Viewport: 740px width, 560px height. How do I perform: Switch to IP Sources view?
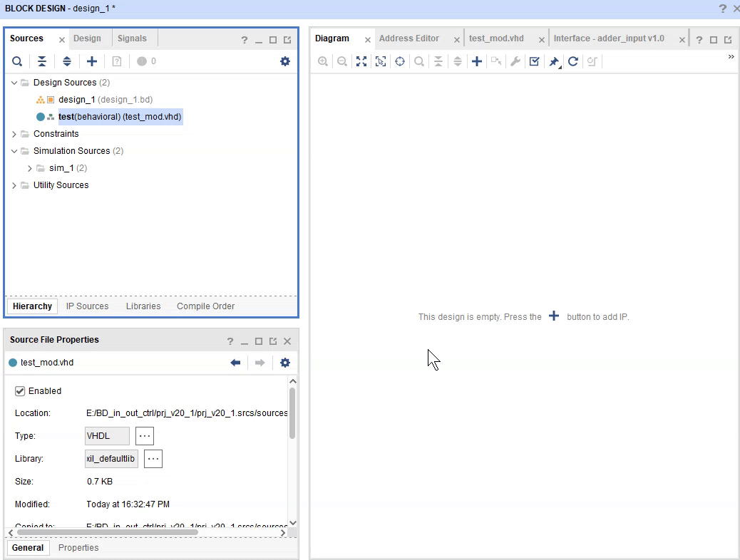pos(87,306)
